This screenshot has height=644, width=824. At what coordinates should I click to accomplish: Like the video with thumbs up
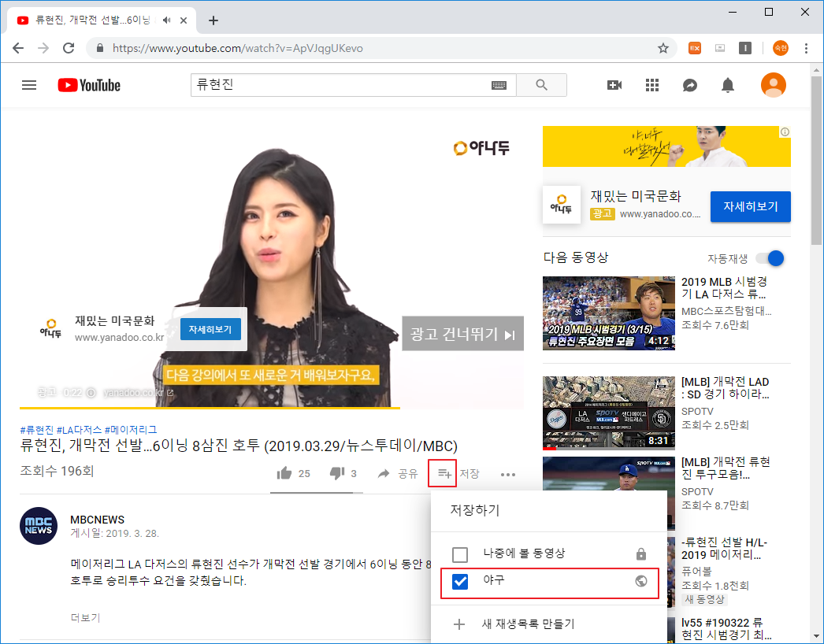[x=284, y=473]
